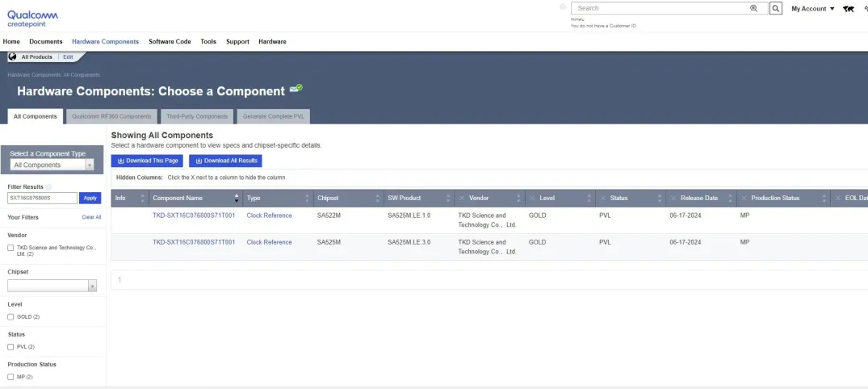Click the Download All Results button
868x389 pixels.
[225, 161]
